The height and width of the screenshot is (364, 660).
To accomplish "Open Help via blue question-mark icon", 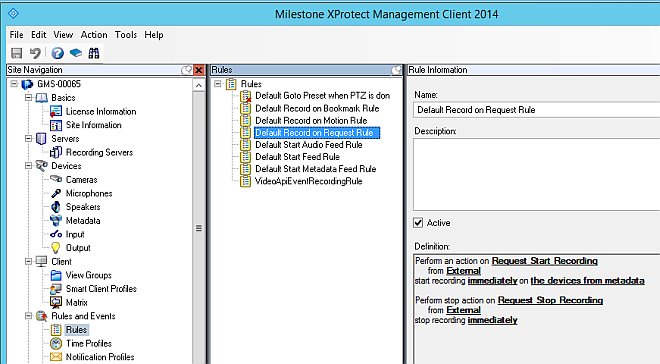I will coord(57,53).
